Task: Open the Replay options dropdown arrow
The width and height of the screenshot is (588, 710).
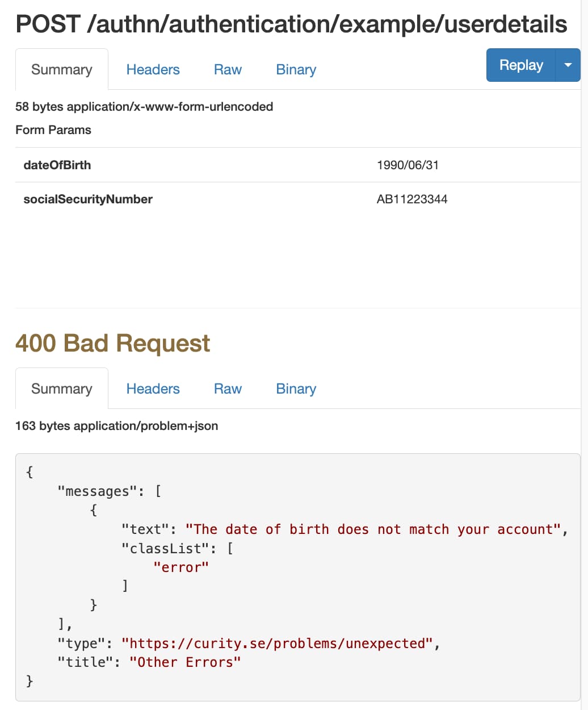Action: point(568,65)
